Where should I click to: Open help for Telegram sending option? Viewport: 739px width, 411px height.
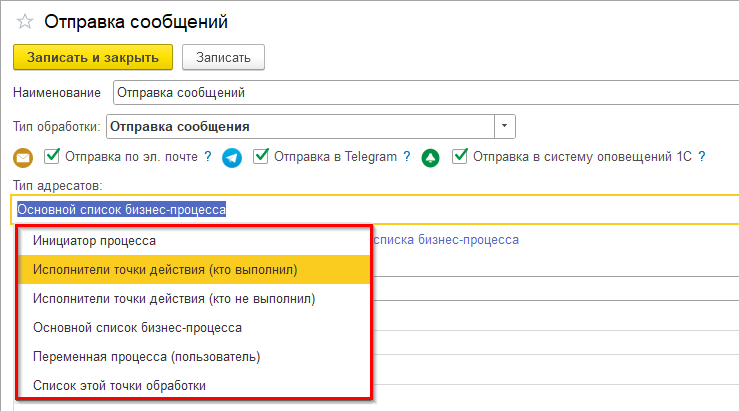coord(407,157)
